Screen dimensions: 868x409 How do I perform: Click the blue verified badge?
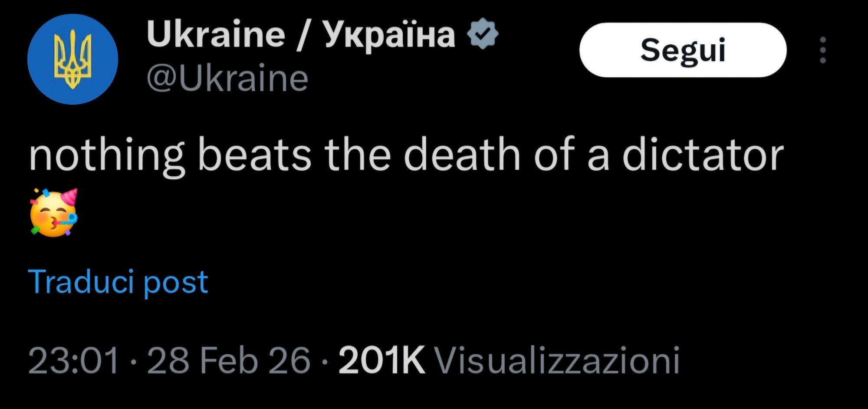tap(483, 33)
